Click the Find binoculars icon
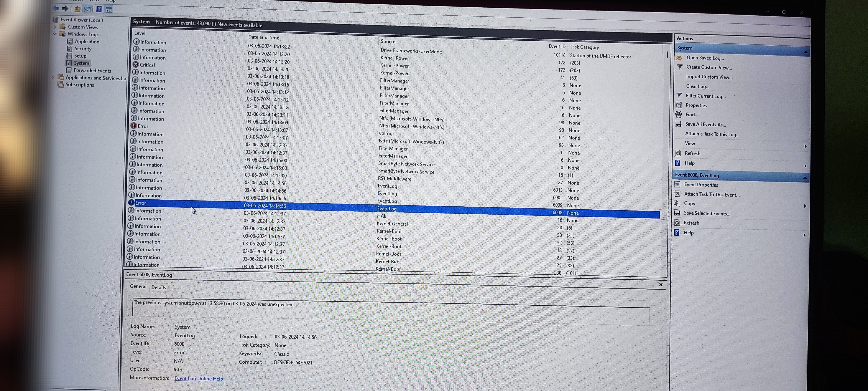The height and width of the screenshot is (391, 868). point(678,114)
